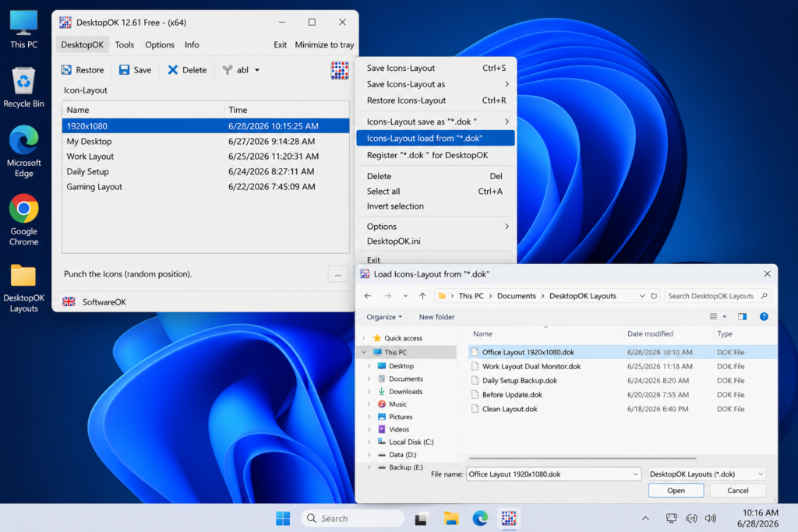
Task: Select Register "*.dok" for DesktopOK
Action: (x=436, y=155)
